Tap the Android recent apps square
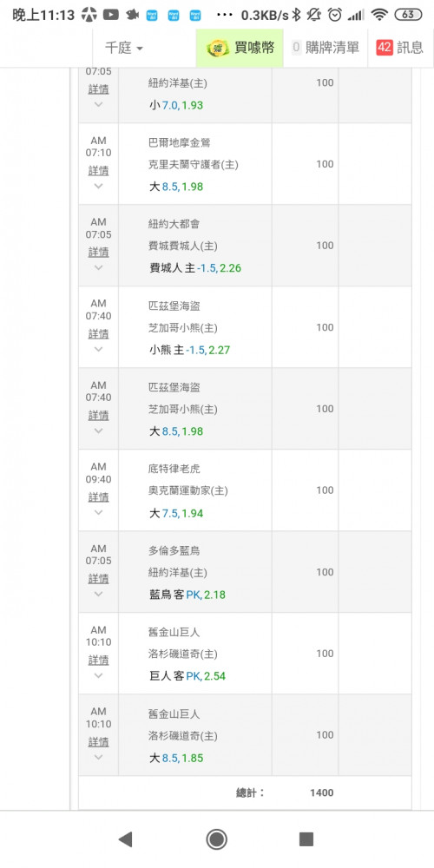The height and width of the screenshot is (868, 434). click(306, 839)
